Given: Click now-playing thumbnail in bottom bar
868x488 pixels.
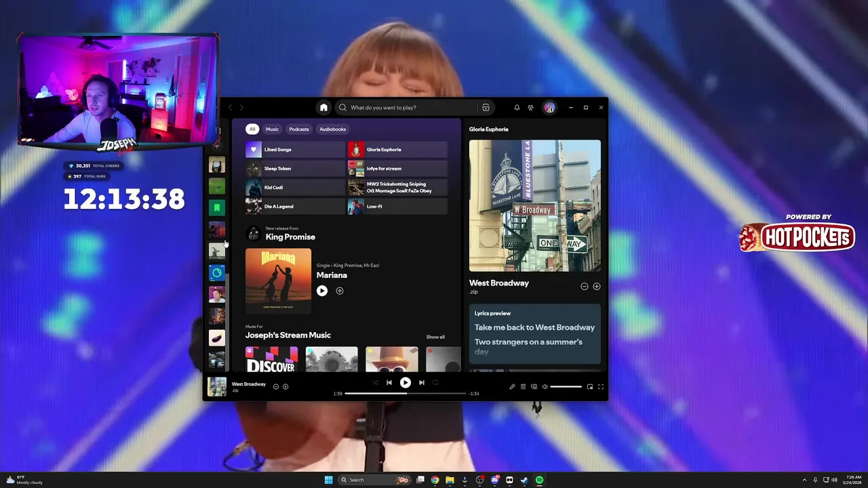Looking at the screenshot, I should click(x=217, y=386).
